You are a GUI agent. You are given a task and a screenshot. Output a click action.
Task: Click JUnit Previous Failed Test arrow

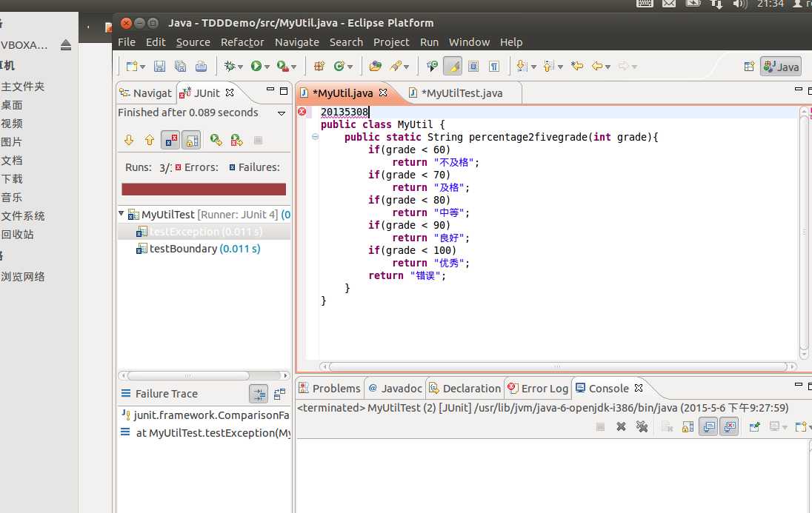(150, 141)
